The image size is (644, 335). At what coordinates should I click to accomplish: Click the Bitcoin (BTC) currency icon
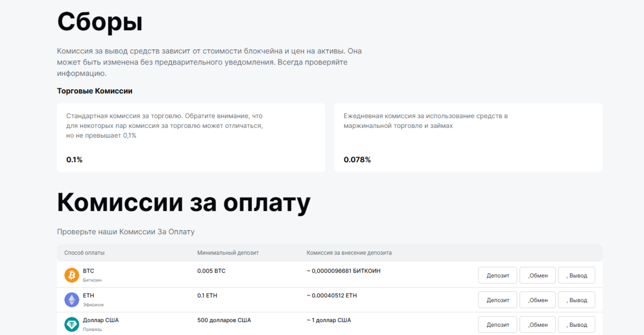[71, 275]
